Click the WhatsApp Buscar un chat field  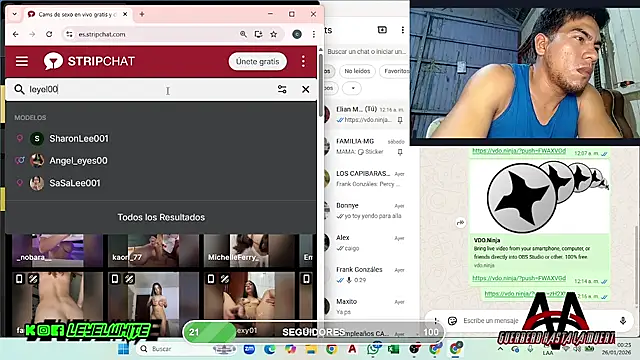click(x=367, y=51)
